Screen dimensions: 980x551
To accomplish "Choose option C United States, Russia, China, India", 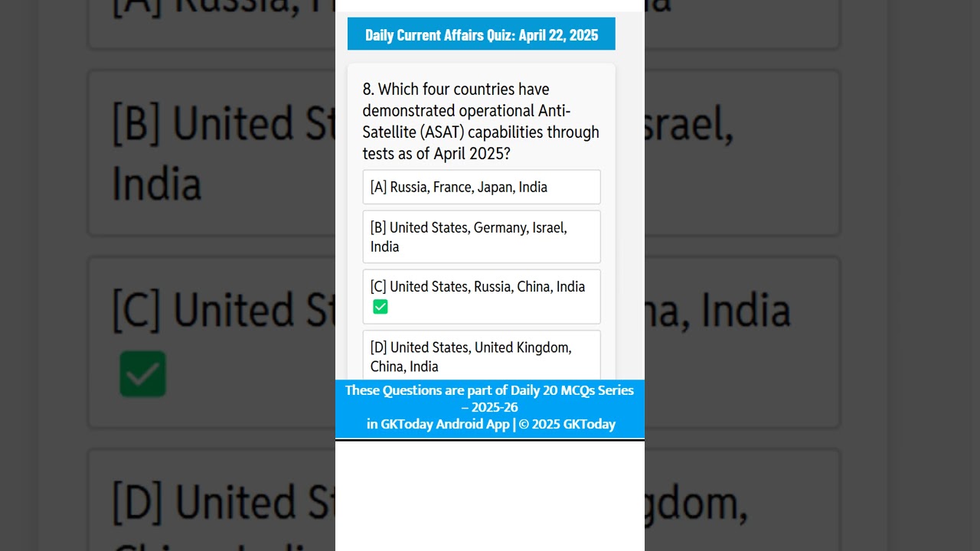I will (482, 296).
